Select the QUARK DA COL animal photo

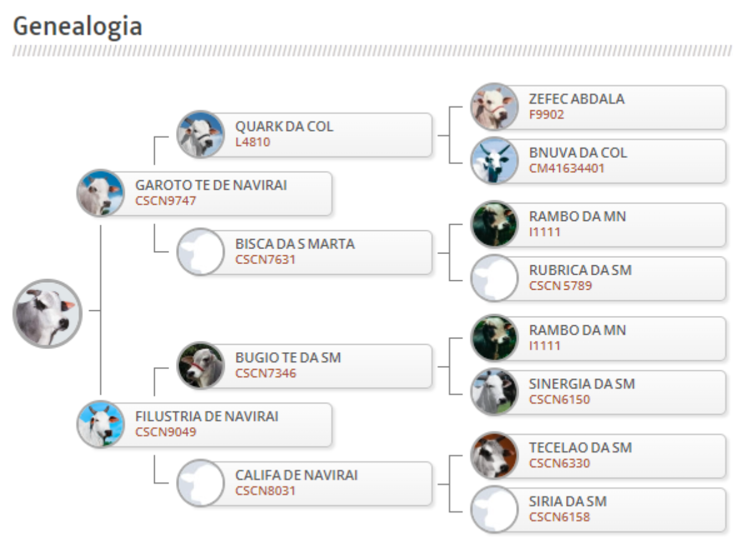(x=200, y=134)
